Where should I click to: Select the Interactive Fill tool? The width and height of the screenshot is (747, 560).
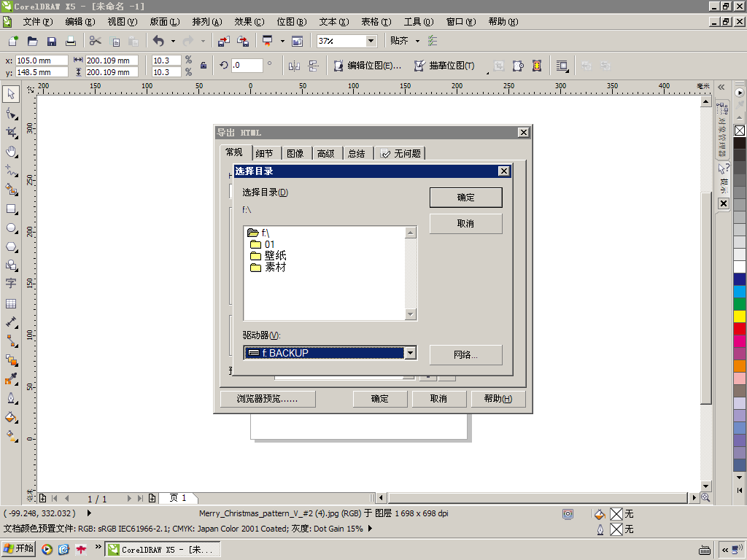11,436
